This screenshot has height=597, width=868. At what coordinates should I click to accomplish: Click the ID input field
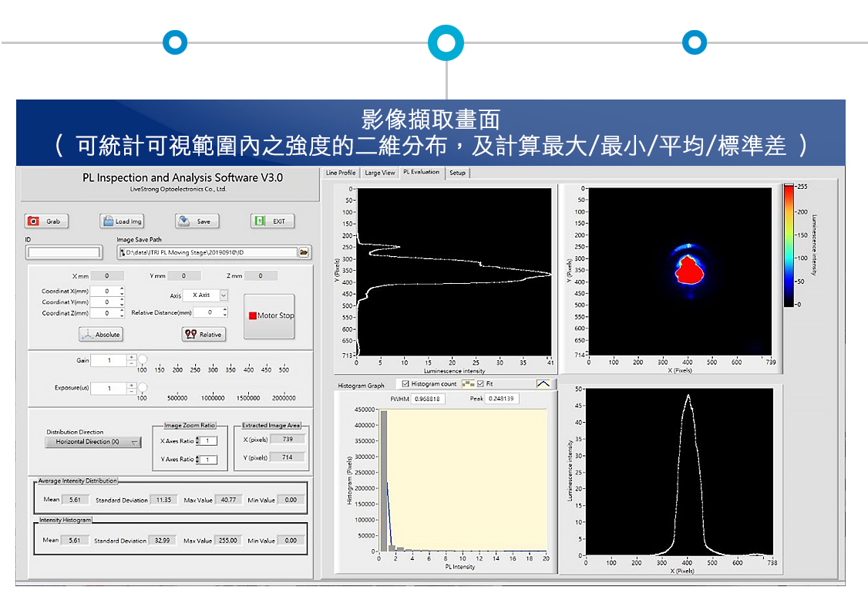pyautogui.click(x=62, y=252)
